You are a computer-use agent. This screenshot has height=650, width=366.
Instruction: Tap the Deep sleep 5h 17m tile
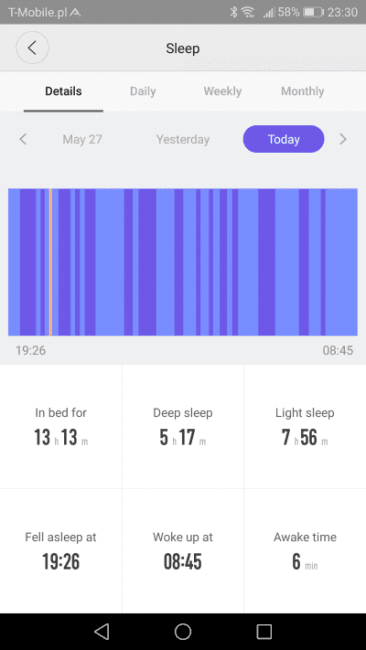click(x=183, y=427)
